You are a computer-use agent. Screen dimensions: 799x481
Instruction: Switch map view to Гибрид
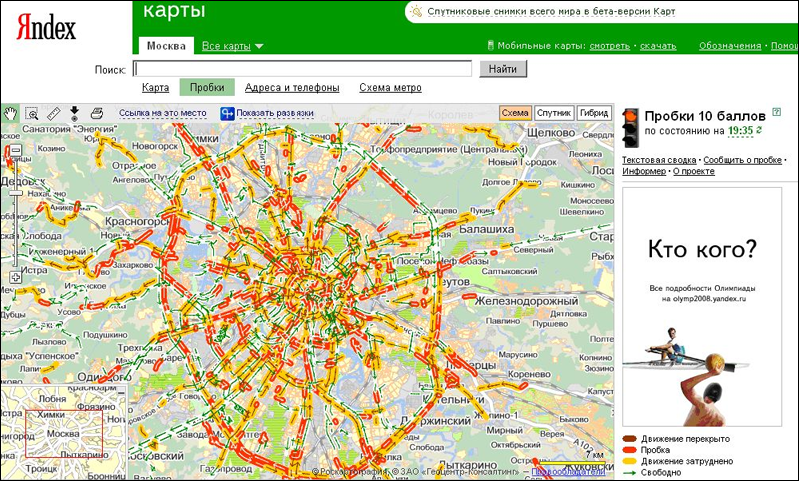[594, 113]
